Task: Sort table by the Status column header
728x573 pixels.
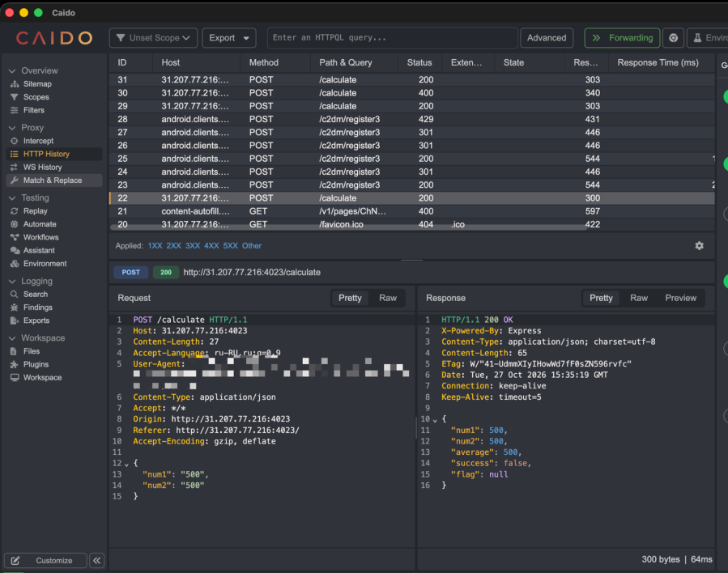Action: (419, 62)
